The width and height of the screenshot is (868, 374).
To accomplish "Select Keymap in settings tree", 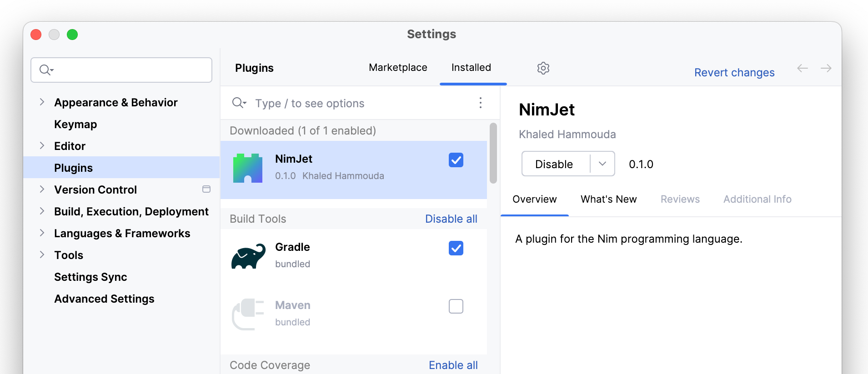I will 75,124.
